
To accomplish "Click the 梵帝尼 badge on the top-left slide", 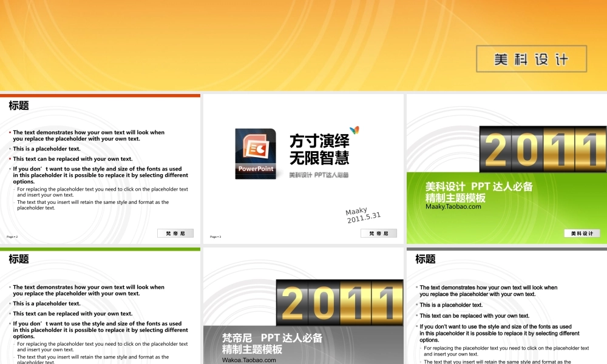I will (x=175, y=233).
